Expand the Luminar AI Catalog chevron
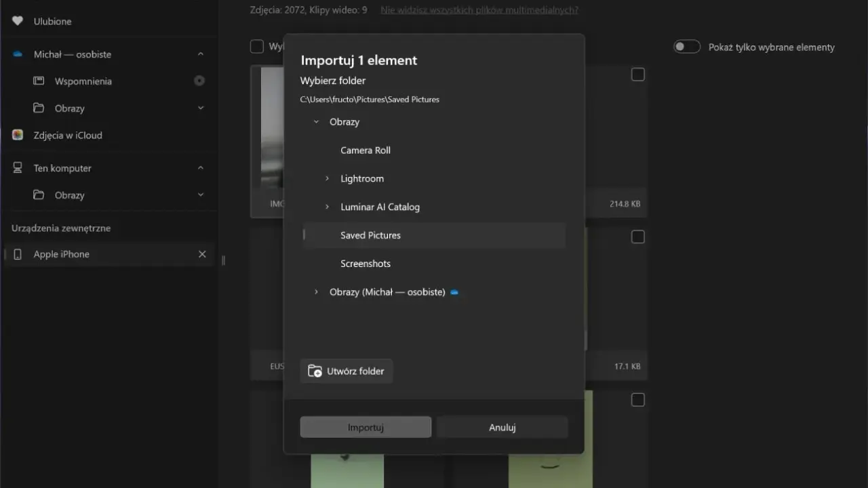This screenshot has height=488, width=868. [x=327, y=207]
